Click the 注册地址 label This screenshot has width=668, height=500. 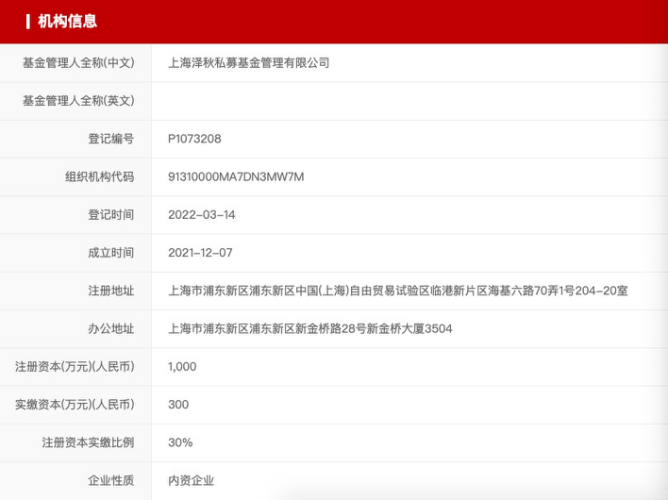click(111, 291)
